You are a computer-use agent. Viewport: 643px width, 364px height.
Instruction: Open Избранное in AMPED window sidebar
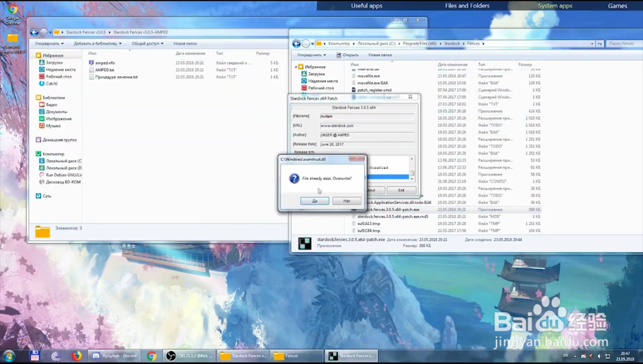click(x=53, y=55)
